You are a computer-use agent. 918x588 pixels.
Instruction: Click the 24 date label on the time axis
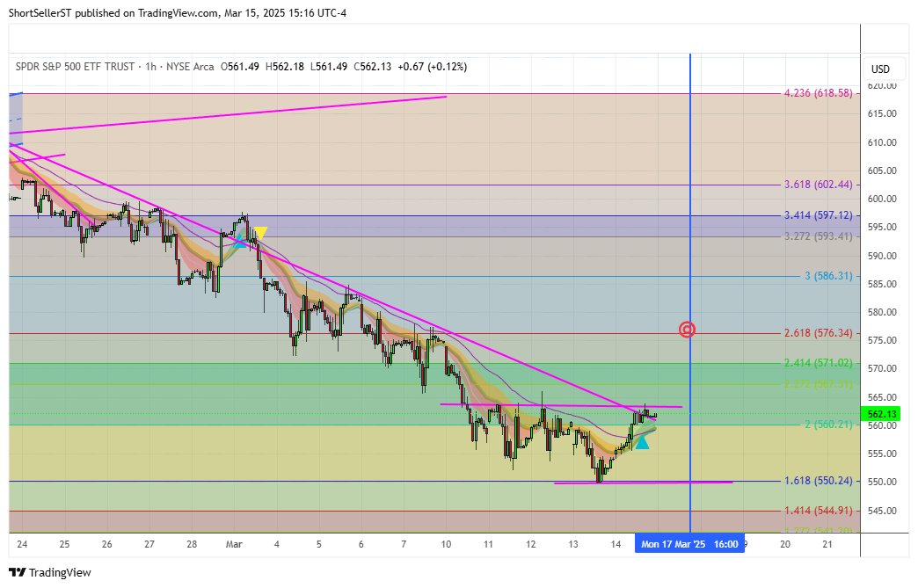click(x=22, y=544)
